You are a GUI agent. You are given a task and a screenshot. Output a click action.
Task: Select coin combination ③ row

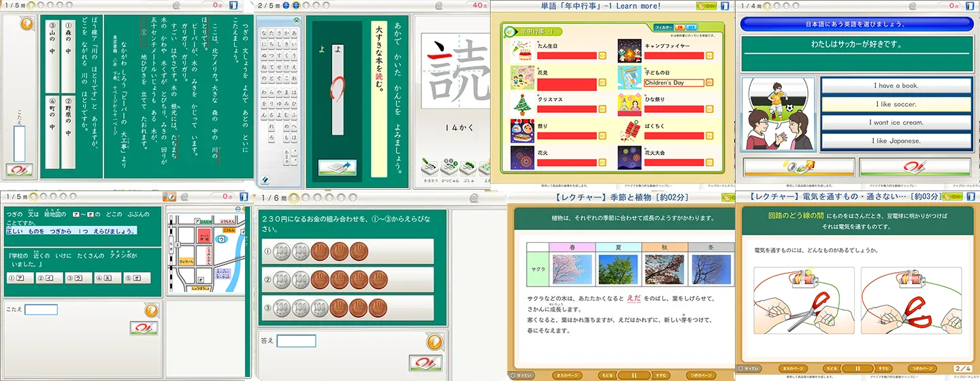click(x=348, y=308)
